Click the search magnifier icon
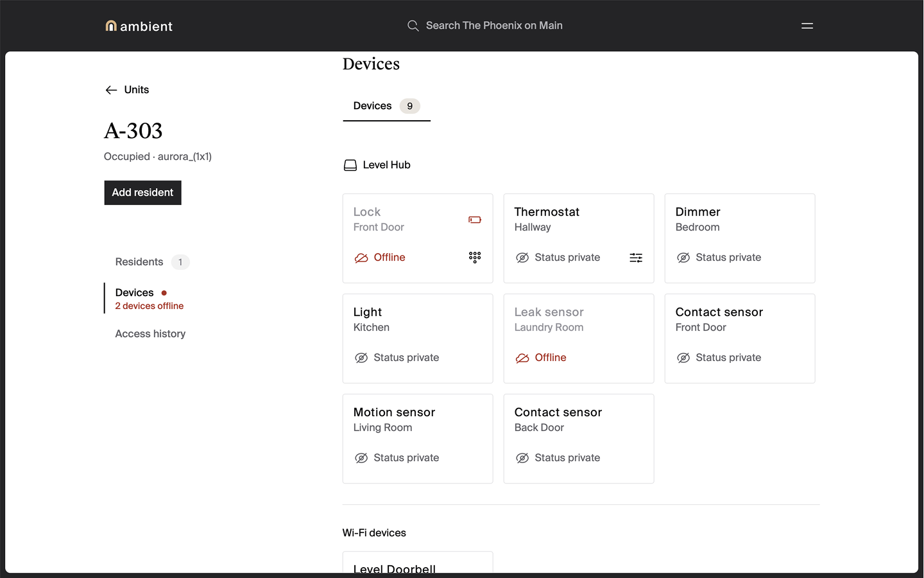 [x=413, y=26]
